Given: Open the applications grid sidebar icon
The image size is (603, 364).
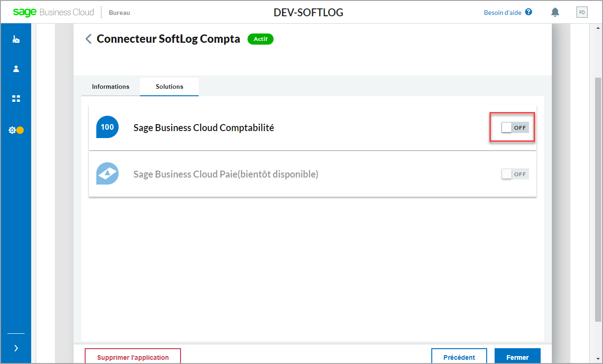Looking at the screenshot, I should [x=16, y=99].
